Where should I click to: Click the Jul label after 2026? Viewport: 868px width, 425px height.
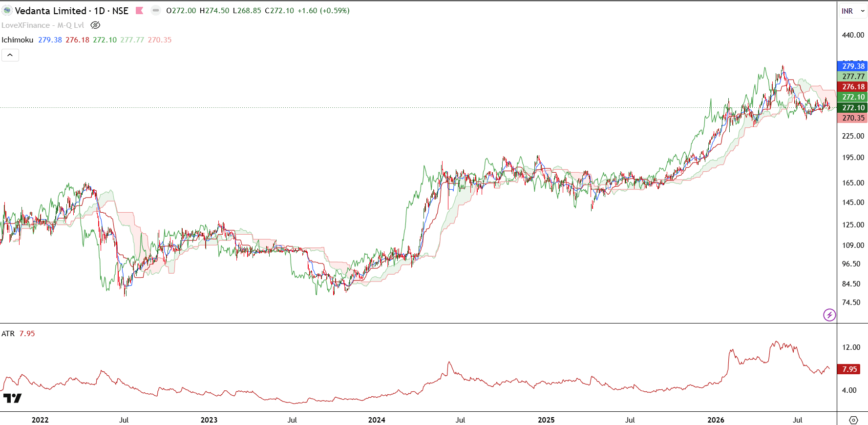click(798, 420)
